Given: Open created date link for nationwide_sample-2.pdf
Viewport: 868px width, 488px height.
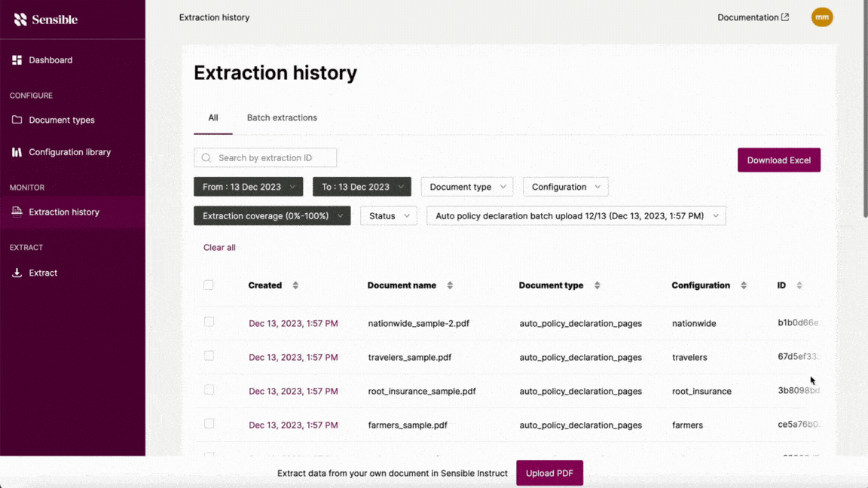Looking at the screenshot, I should tap(293, 323).
